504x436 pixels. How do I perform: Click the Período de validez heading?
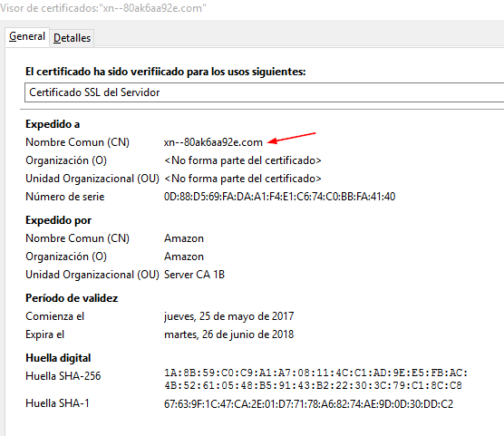pyautogui.click(x=72, y=298)
